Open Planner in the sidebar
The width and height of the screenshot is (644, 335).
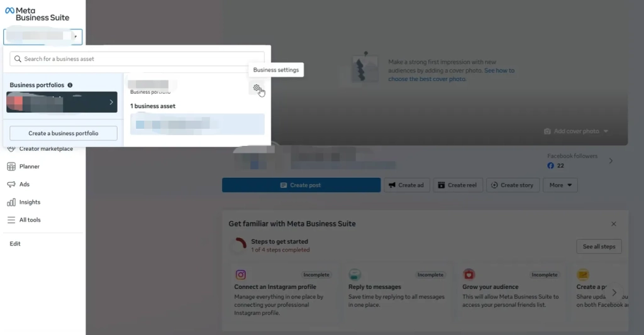(x=29, y=167)
